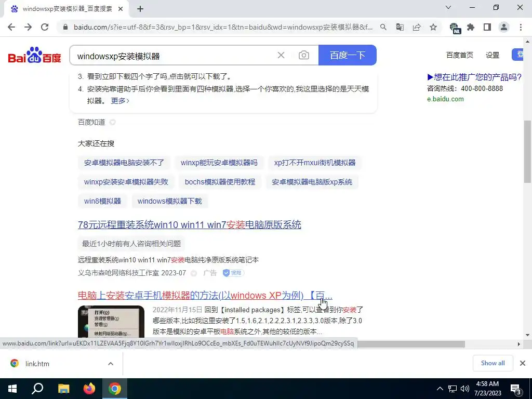Open the link.htm download item
The width and height of the screenshot is (532, 399).
[37, 364]
